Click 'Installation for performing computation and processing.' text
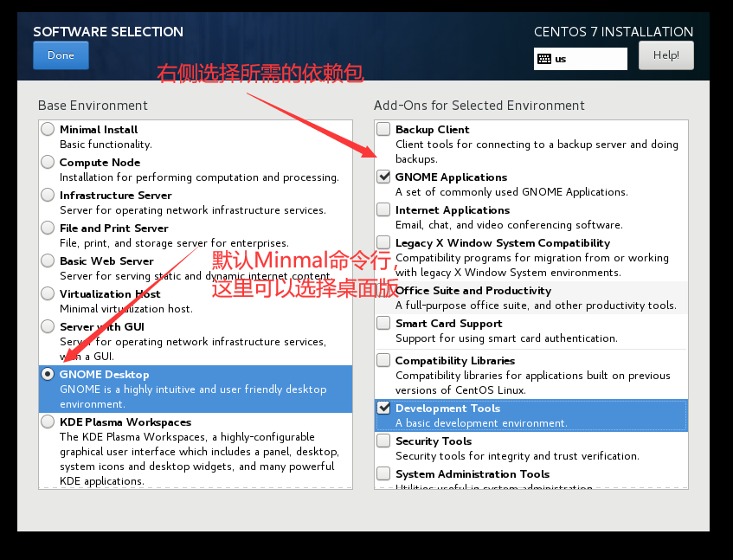Image resolution: width=733 pixels, height=560 pixels. [199, 177]
